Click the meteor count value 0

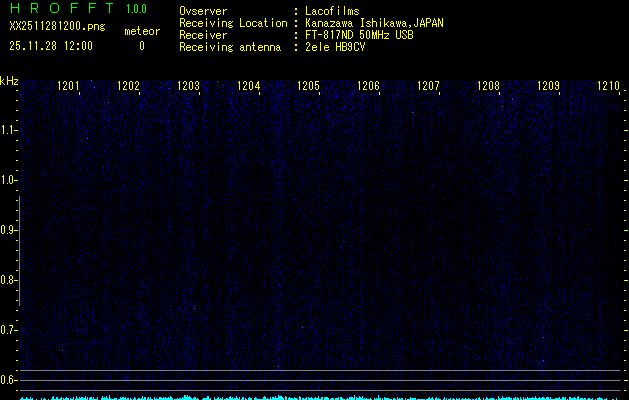[x=141, y=46]
